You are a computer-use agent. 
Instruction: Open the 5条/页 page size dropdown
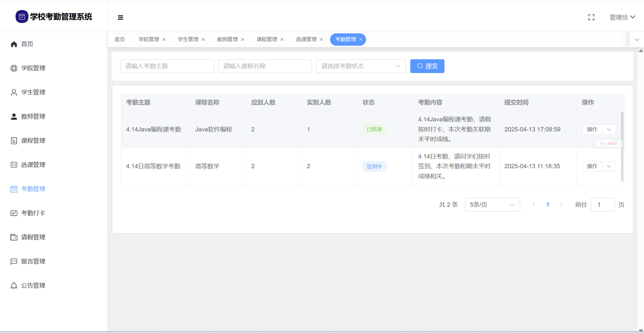[x=492, y=205]
